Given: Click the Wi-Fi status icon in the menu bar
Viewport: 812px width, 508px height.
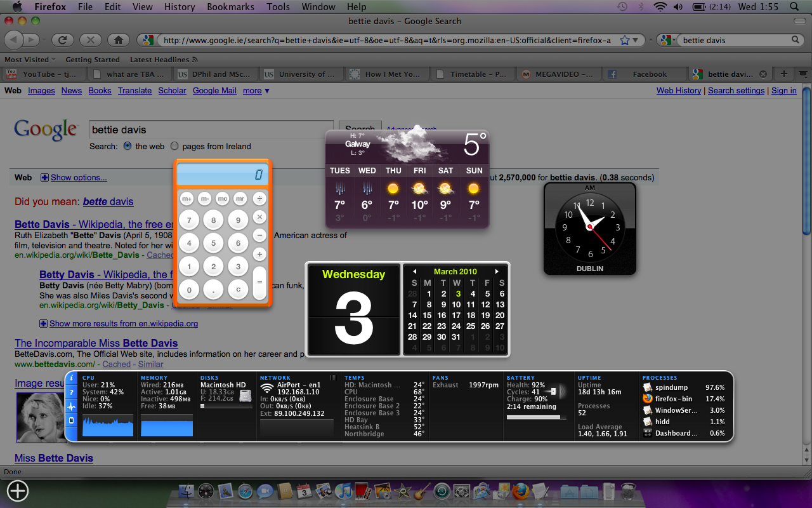Looking at the screenshot, I should click(660, 7).
